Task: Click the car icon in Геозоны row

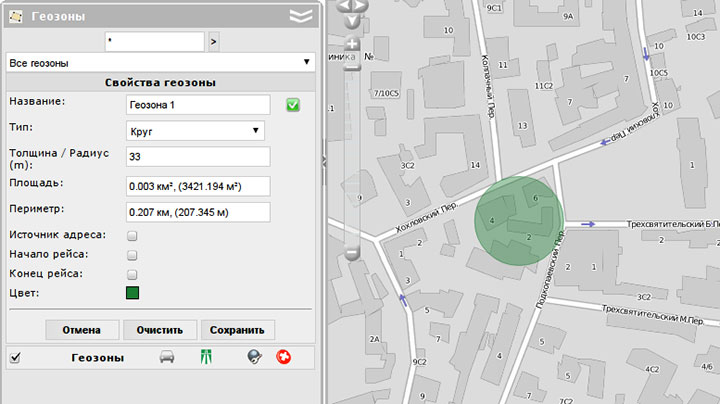Action: (x=167, y=357)
